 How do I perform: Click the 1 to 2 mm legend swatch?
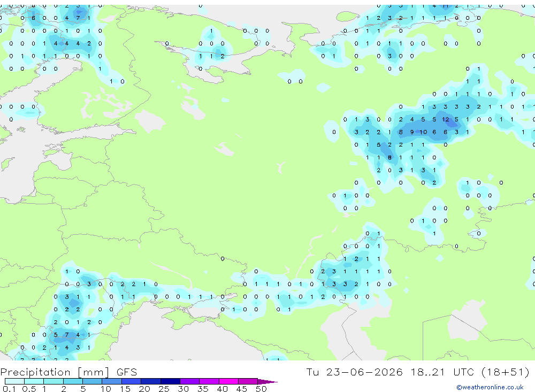[x=53, y=381]
